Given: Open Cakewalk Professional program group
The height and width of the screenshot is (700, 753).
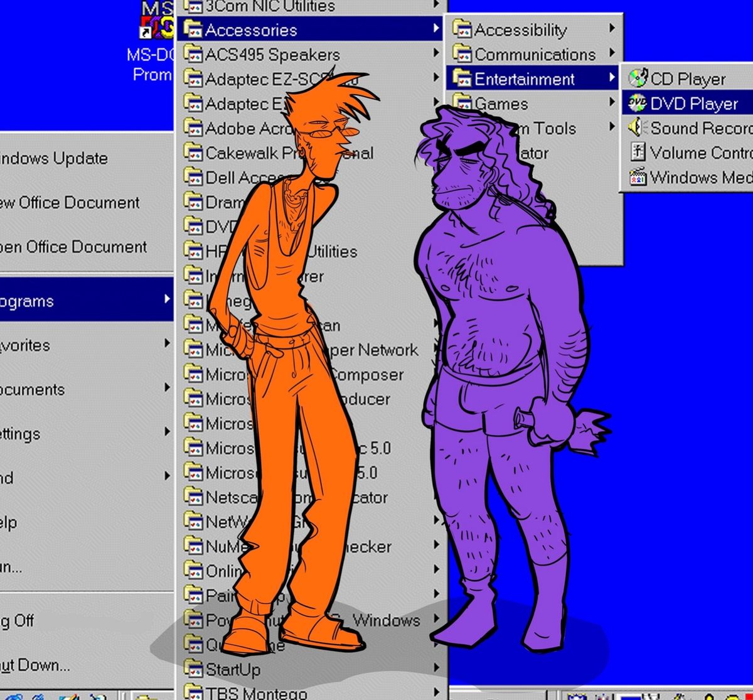Looking at the screenshot, I should point(311,153).
